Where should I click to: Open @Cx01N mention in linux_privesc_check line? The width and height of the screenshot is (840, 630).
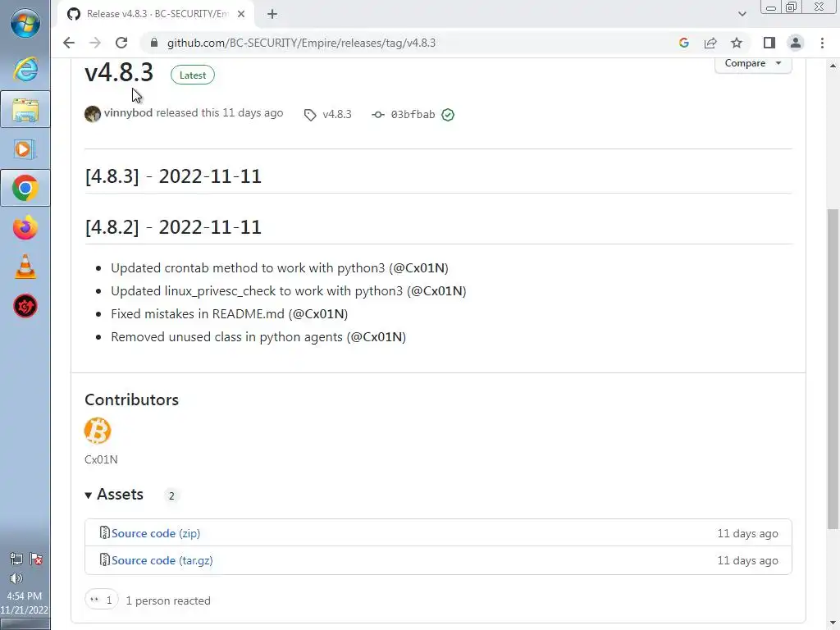point(436,291)
